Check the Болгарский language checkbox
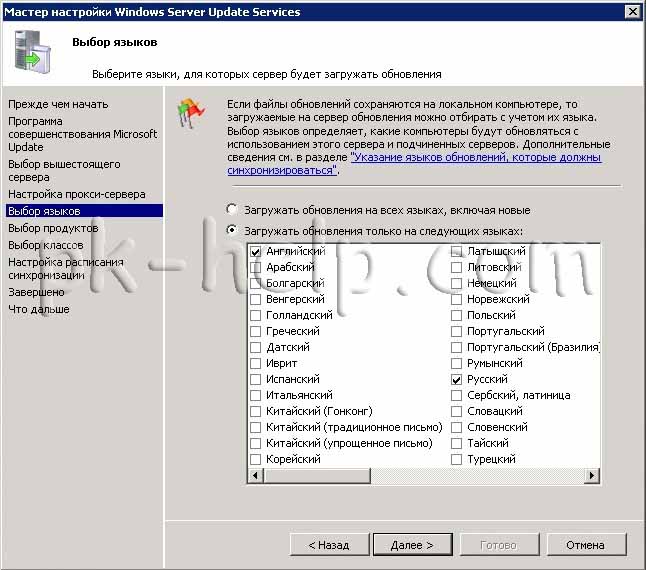 coord(255,283)
